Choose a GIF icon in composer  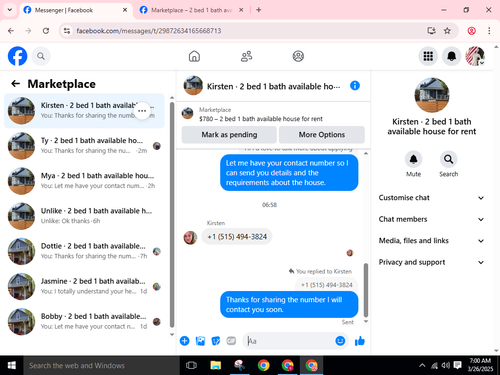tap(231, 341)
